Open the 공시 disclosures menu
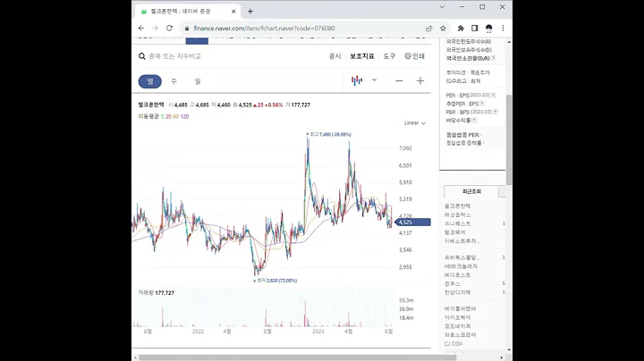644x361 pixels. pyautogui.click(x=335, y=56)
